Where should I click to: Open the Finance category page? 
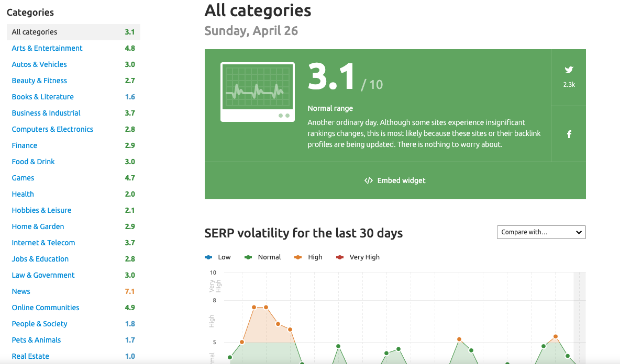(x=24, y=145)
